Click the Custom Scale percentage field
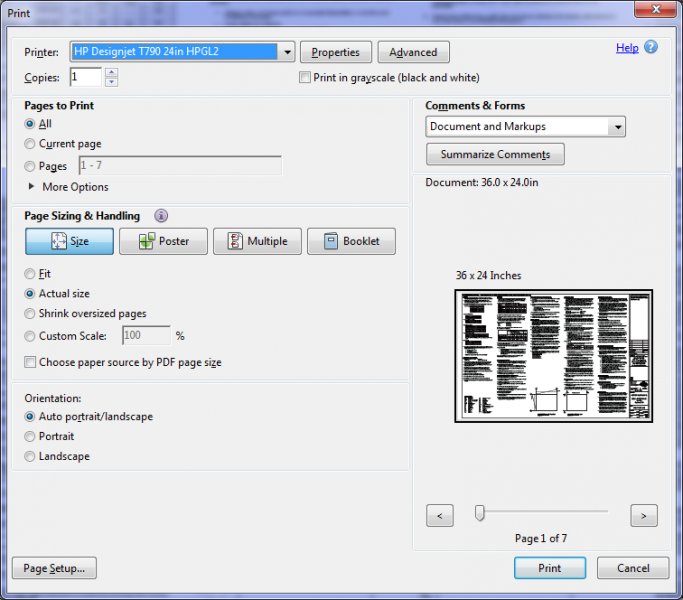This screenshot has height=600, width=683. pyautogui.click(x=146, y=336)
